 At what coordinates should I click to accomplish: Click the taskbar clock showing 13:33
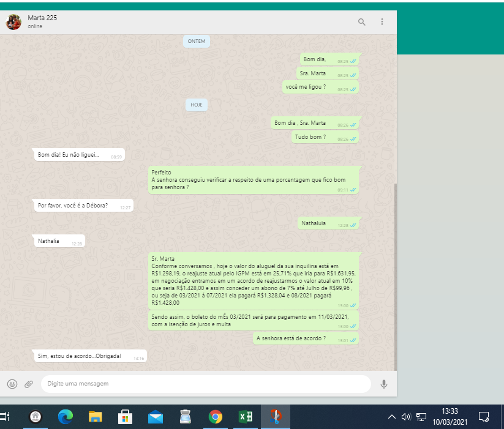point(449,417)
